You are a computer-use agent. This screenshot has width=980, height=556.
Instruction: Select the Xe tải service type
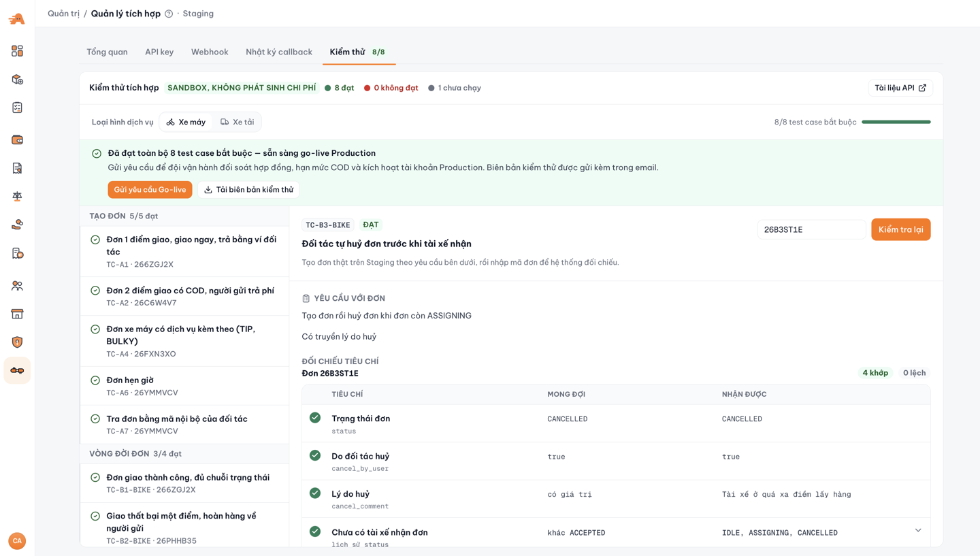[x=237, y=122]
